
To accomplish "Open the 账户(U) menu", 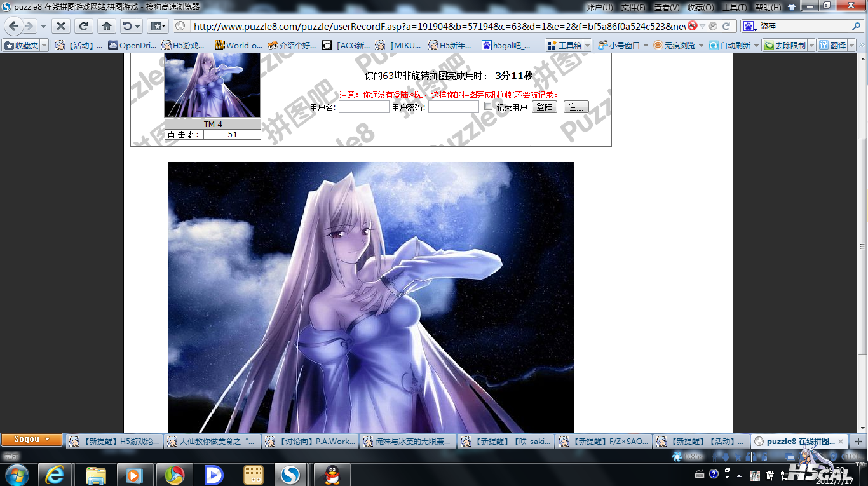I will [599, 7].
